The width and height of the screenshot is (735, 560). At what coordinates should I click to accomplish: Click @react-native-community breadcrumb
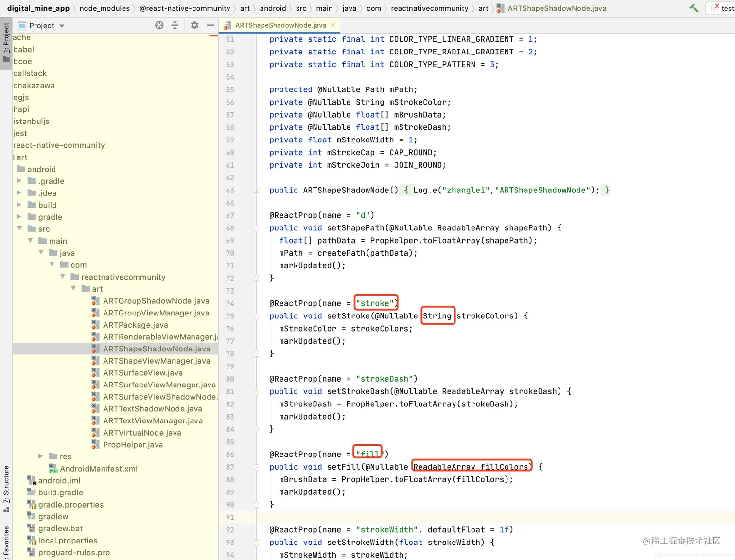pos(185,8)
